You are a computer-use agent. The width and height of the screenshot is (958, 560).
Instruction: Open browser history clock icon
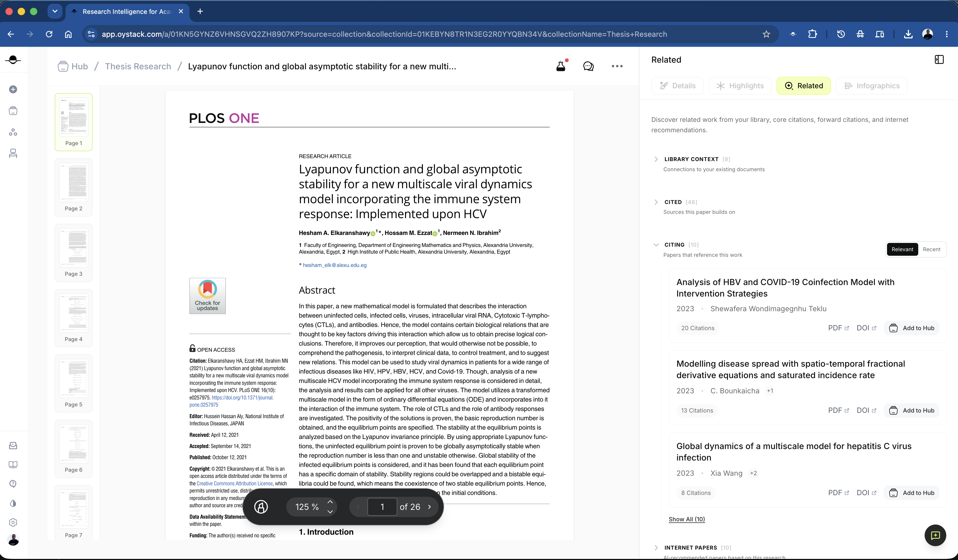coord(841,34)
